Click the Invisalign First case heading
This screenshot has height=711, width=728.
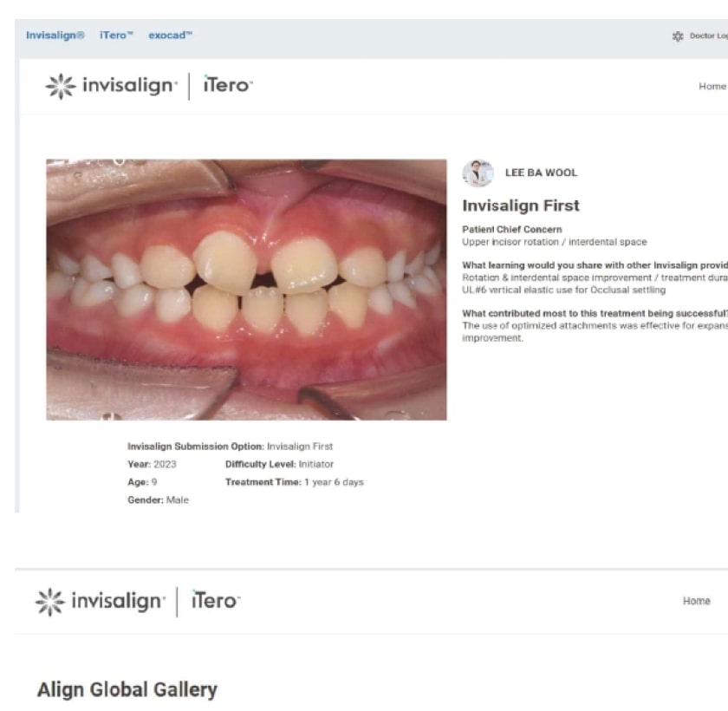pos(521,205)
